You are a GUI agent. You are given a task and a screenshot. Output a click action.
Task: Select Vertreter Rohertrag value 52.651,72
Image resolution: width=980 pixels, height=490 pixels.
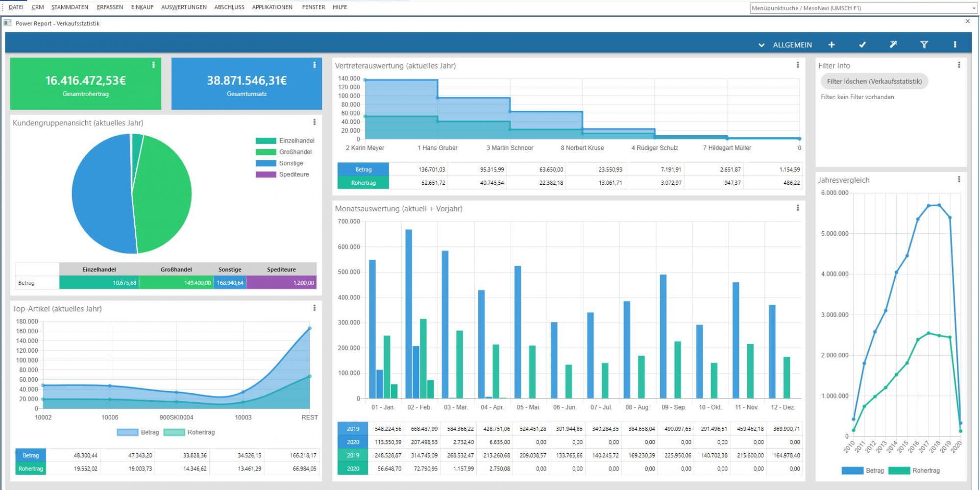click(x=433, y=183)
